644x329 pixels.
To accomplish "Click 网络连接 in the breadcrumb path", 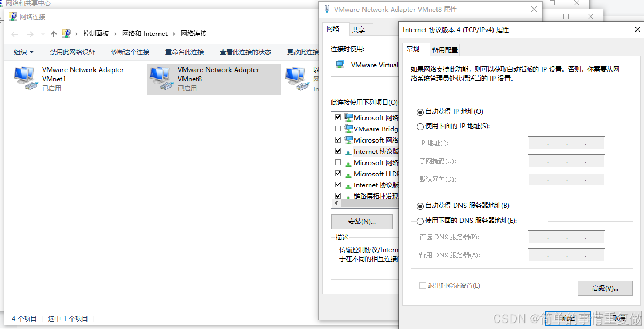I will pos(194,34).
